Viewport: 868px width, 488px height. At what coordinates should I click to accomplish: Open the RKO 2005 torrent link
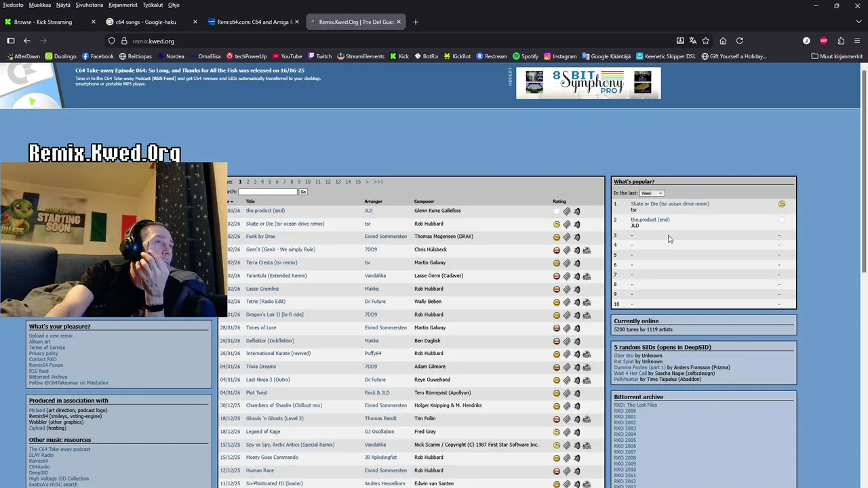(x=625, y=441)
